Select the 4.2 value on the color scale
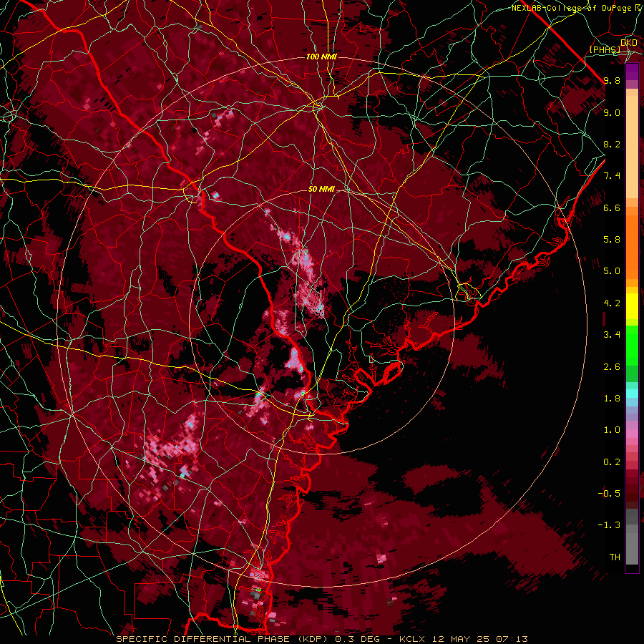 (x=612, y=303)
